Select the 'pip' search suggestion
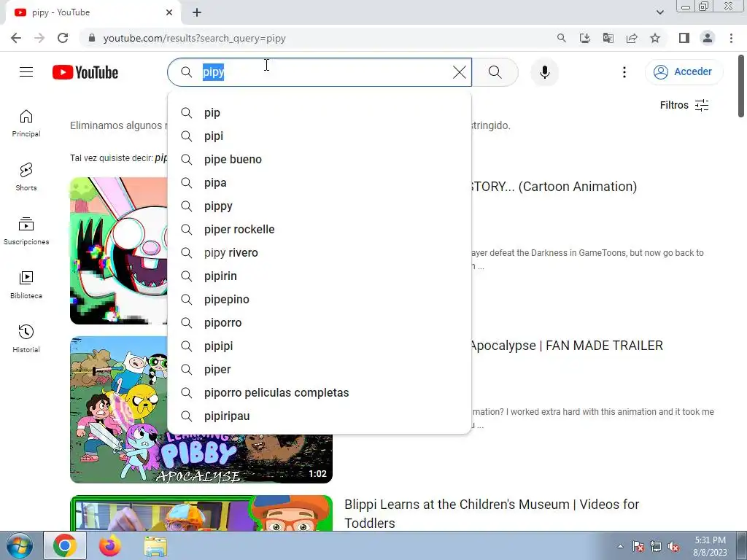This screenshot has height=560, width=747. 320,113
